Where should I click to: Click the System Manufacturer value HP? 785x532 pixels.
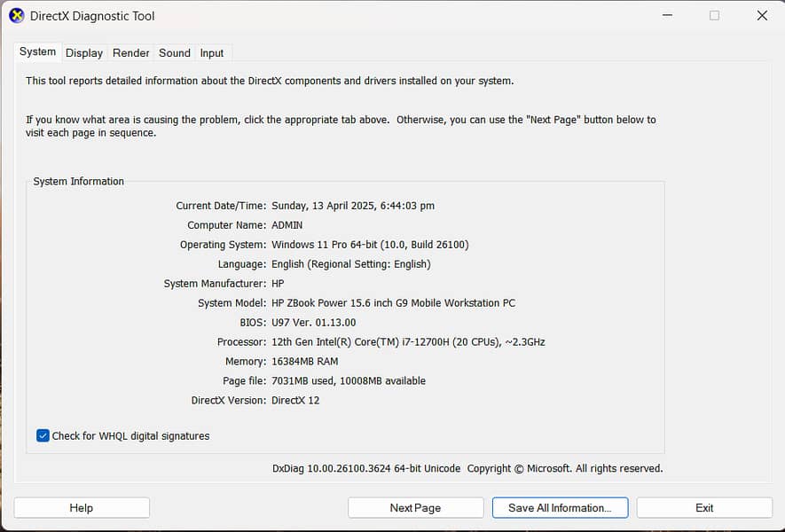pos(278,284)
